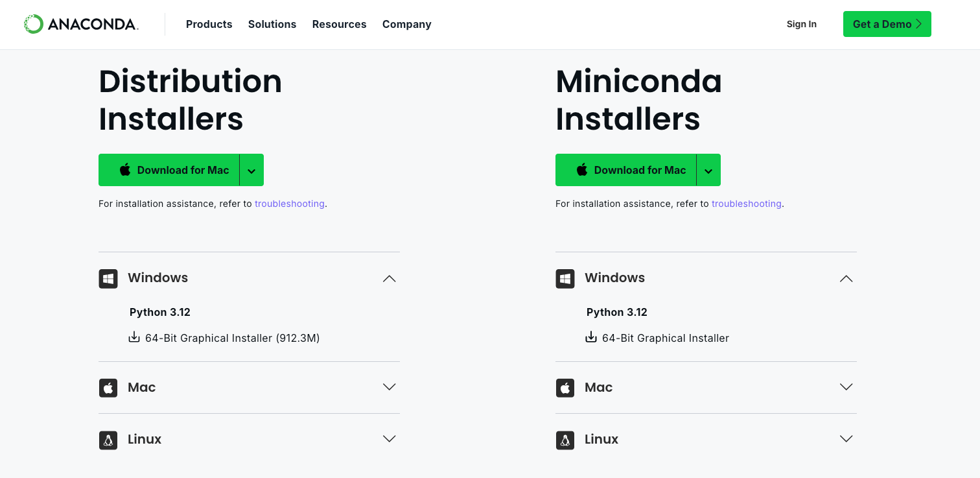
Task: Click the Get a Demo button
Action: click(x=887, y=24)
